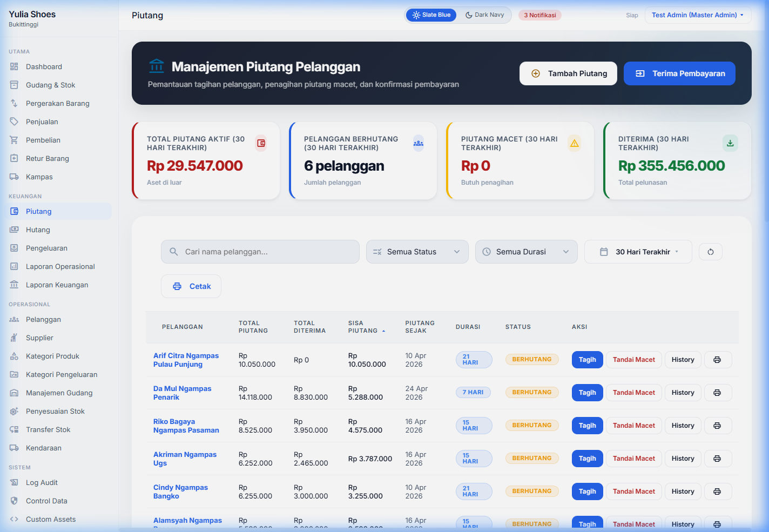Click the Durasi column header

(468, 327)
